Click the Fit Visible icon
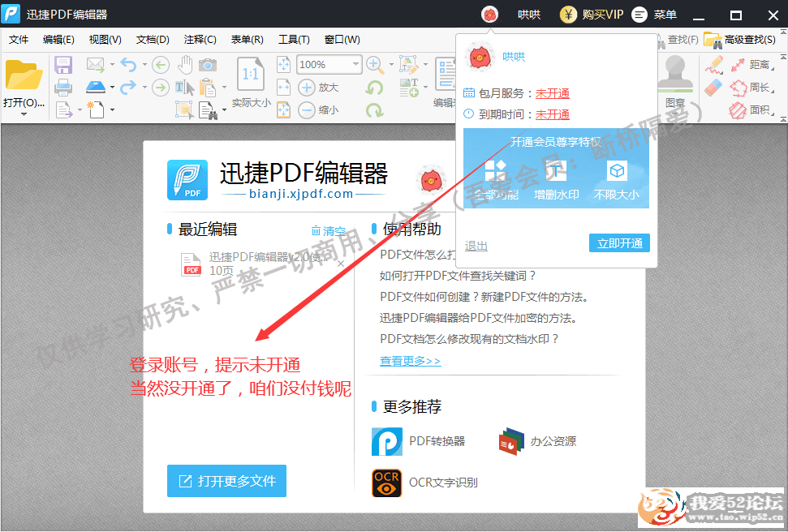Image resolution: width=788 pixels, height=532 pixels. pyautogui.click(x=284, y=109)
